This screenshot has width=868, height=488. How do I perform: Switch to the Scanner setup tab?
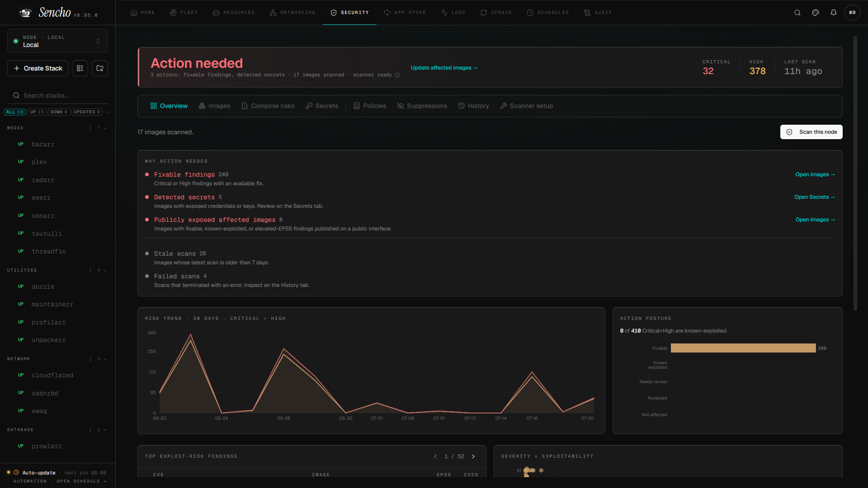click(x=527, y=106)
